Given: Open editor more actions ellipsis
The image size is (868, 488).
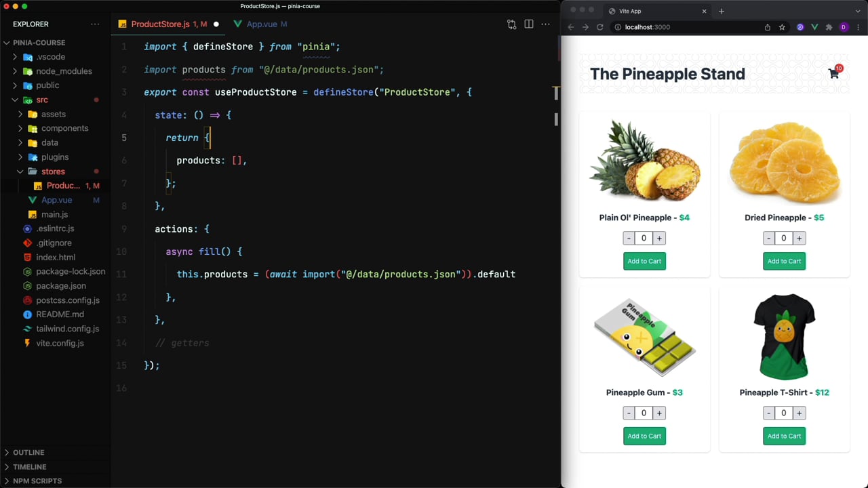Looking at the screenshot, I should (x=545, y=24).
